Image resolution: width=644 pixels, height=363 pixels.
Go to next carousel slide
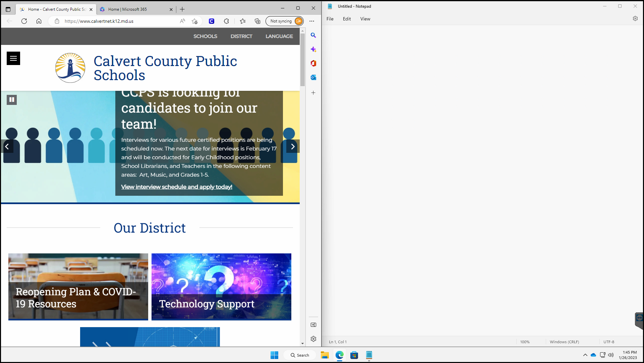coord(293,146)
